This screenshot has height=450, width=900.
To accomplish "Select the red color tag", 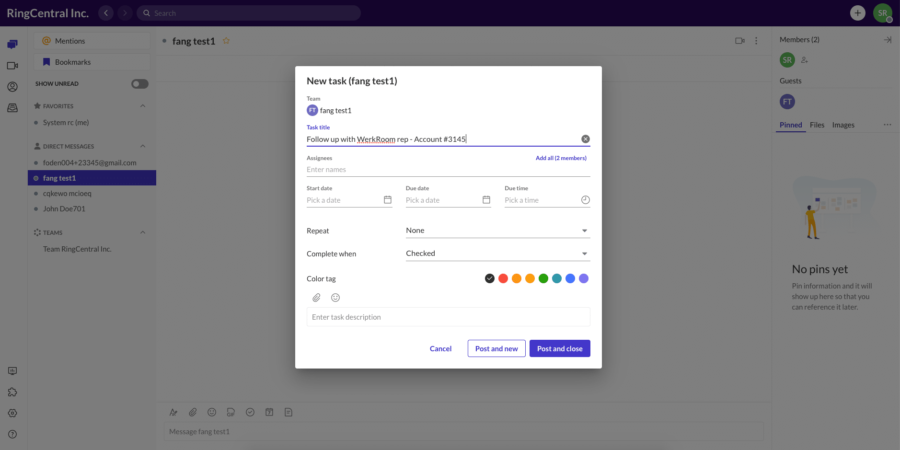I will 503,278.
